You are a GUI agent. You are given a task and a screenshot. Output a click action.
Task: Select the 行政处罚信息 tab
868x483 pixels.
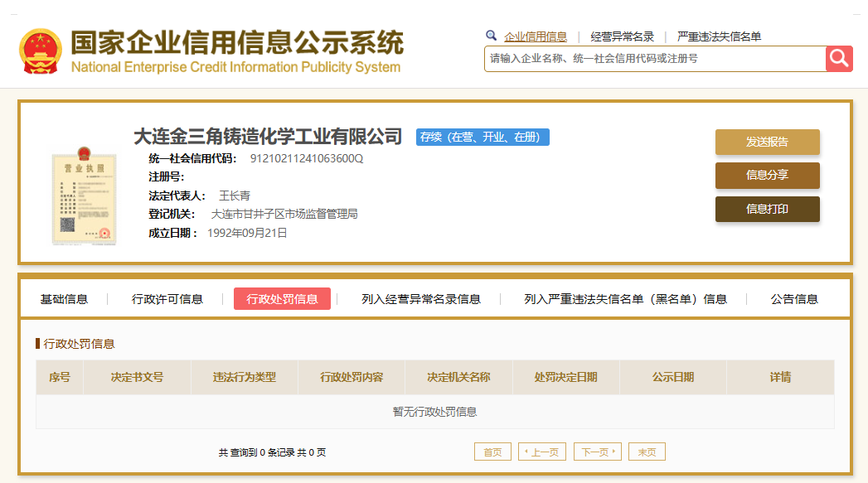tap(283, 299)
